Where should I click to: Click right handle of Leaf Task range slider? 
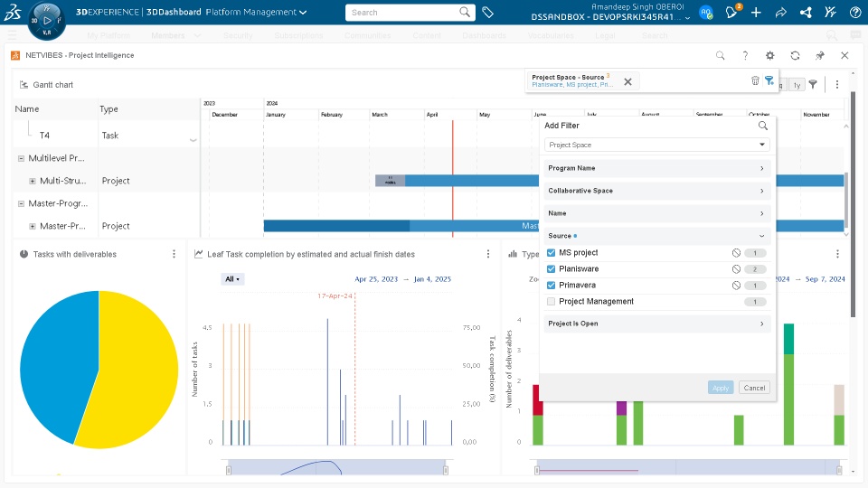[446, 470]
